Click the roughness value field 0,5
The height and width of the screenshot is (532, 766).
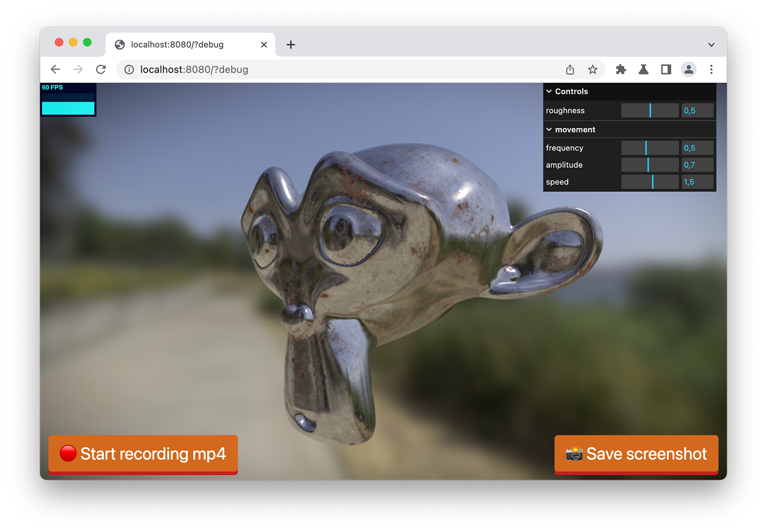pos(697,110)
